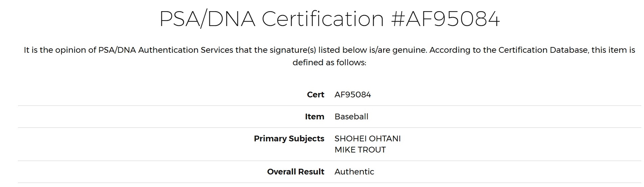Screen dimensions: 644x187
Task: Click the Overall Result field label
Action: coord(296,172)
